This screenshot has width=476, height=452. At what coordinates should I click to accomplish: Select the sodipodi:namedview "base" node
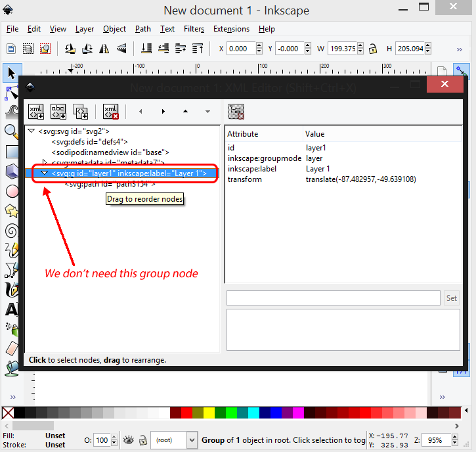(x=110, y=152)
